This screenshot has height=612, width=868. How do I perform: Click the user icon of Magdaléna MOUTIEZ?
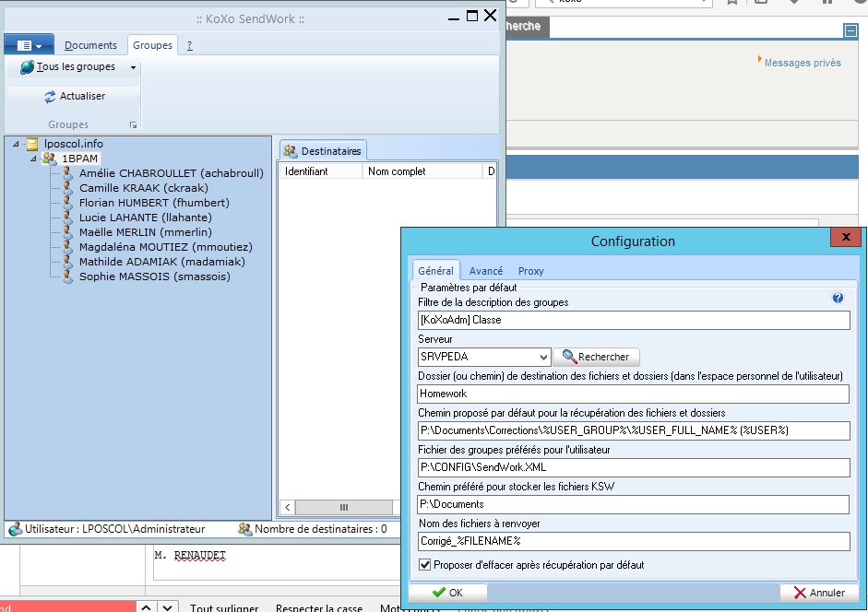[x=67, y=247]
